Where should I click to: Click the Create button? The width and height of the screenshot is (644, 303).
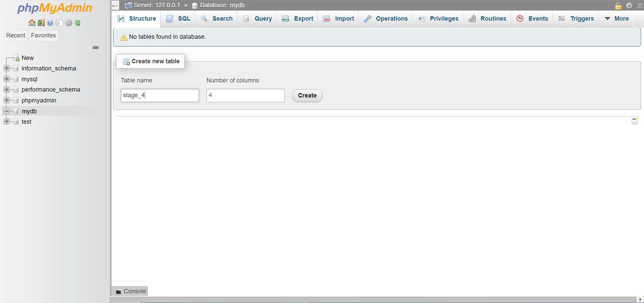pos(307,96)
